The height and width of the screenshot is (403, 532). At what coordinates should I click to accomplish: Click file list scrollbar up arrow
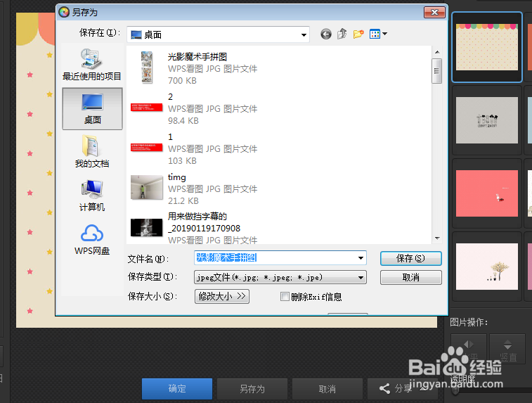pos(437,52)
